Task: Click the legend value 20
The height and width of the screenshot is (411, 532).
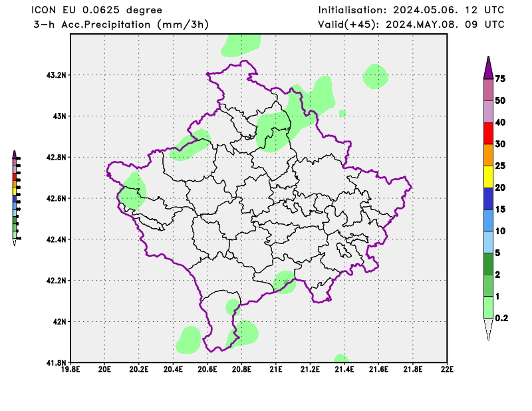Action: [500, 188]
